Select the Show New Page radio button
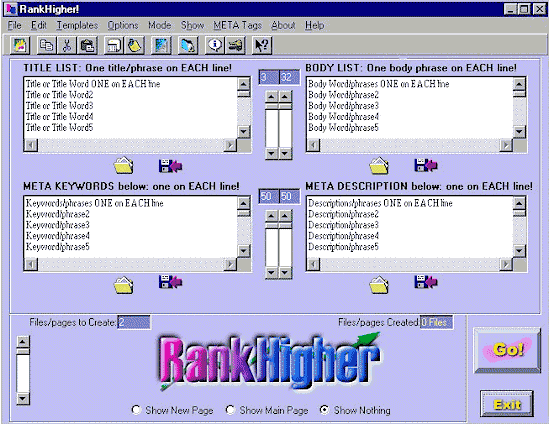 pyautogui.click(x=136, y=410)
